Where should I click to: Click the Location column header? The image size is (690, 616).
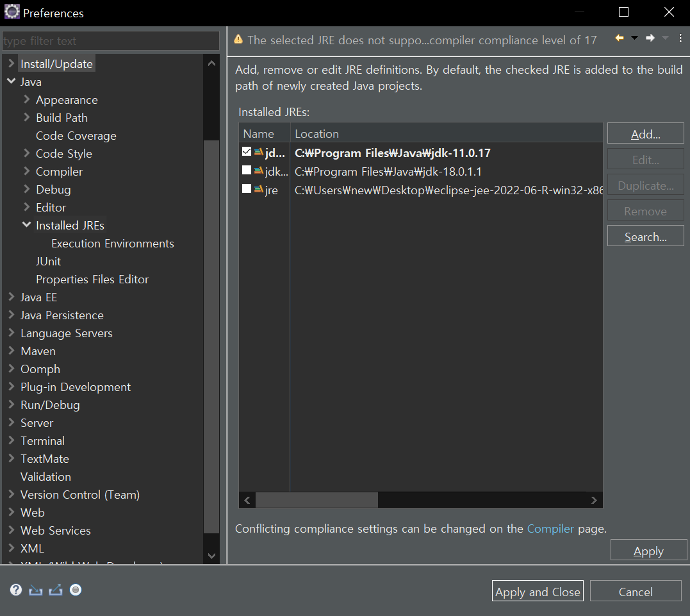click(446, 133)
